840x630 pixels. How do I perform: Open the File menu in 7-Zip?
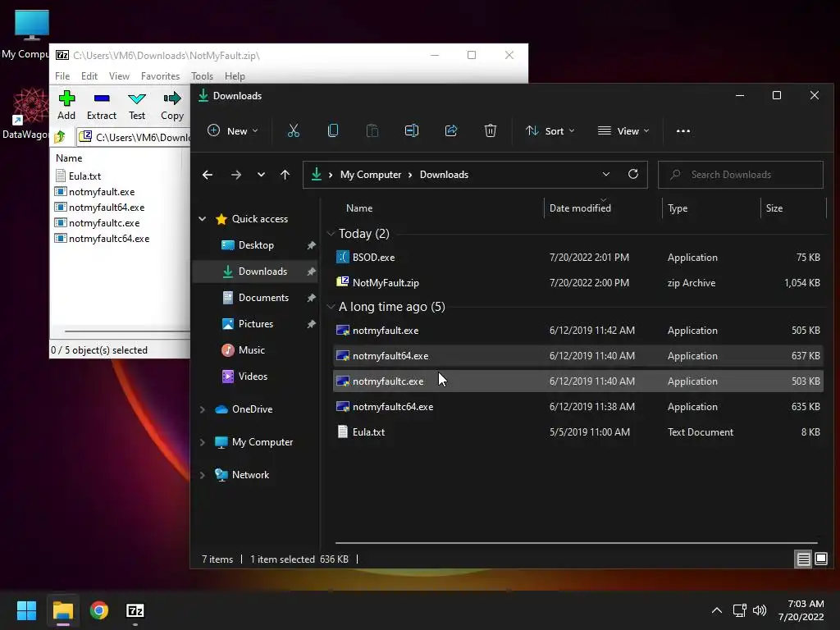tap(62, 76)
